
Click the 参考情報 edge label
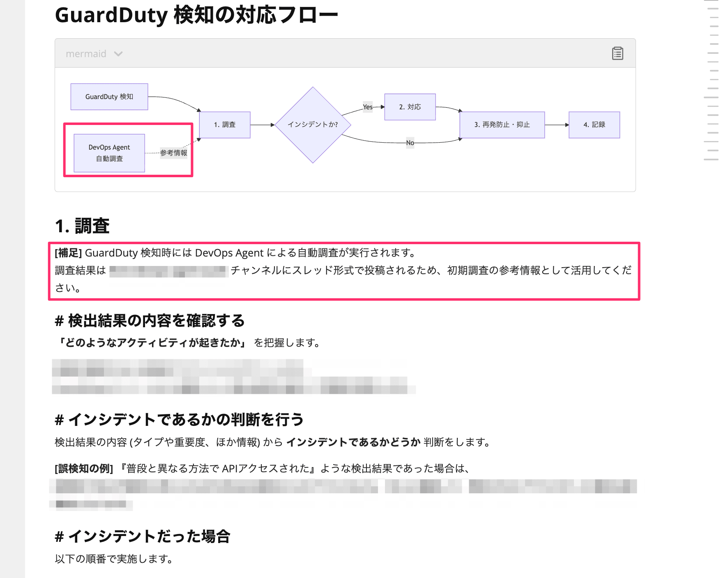[174, 153]
